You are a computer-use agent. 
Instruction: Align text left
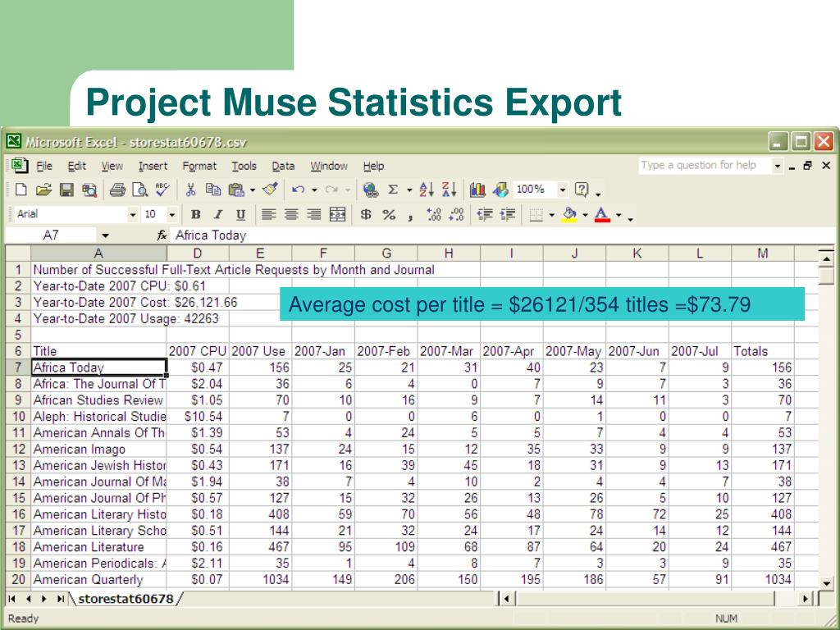(268, 215)
